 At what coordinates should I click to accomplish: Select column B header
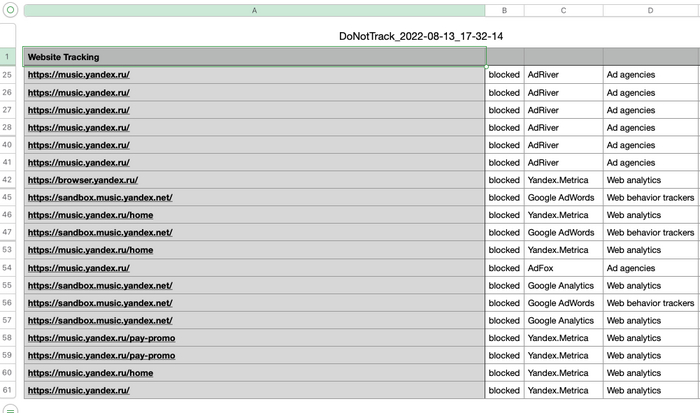point(504,10)
